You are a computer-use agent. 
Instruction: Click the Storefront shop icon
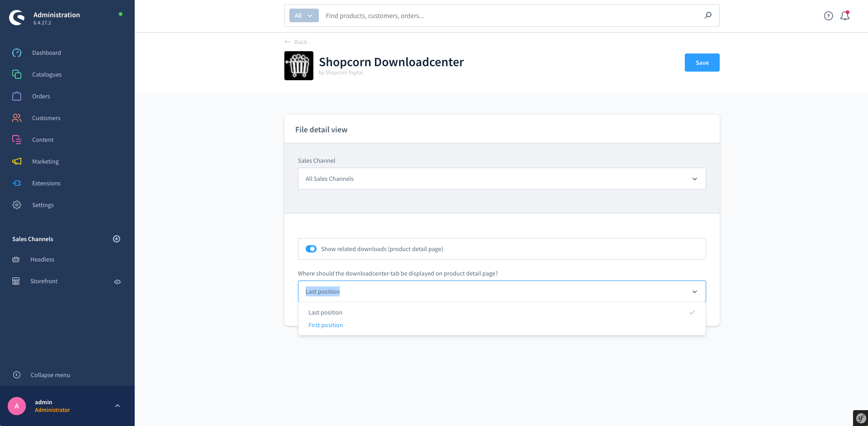tap(16, 281)
